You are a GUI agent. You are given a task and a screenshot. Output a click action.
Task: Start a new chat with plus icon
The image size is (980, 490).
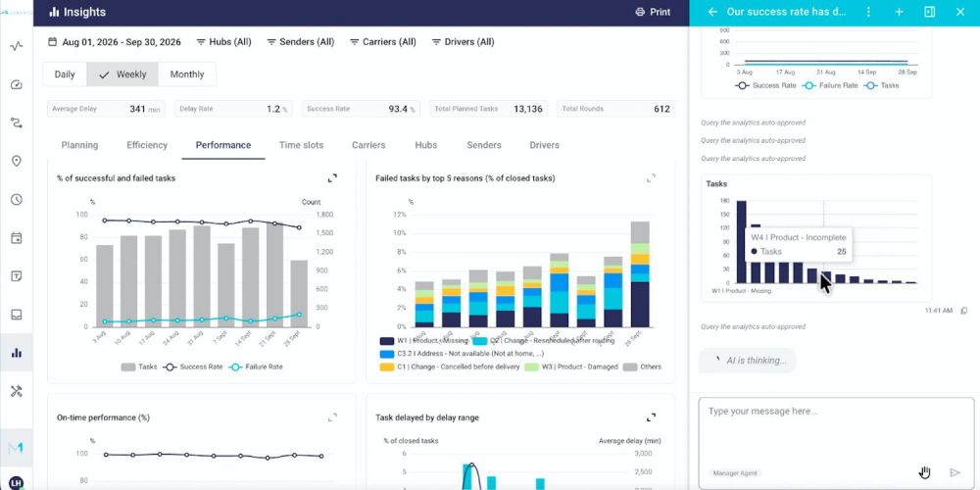pos(899,12)
